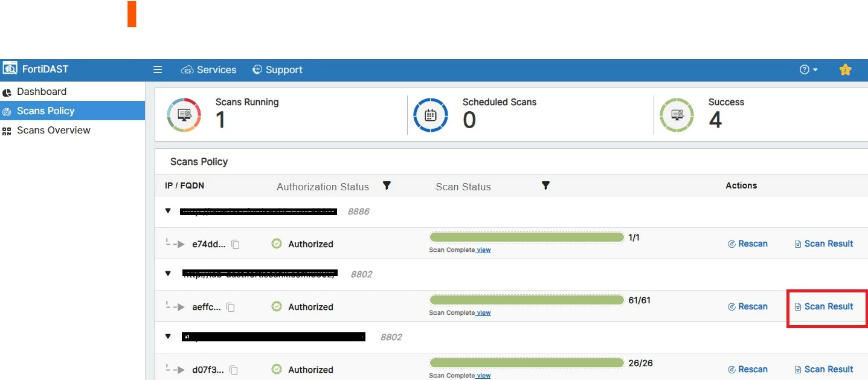Click the Success circle icon

[677, 115]
